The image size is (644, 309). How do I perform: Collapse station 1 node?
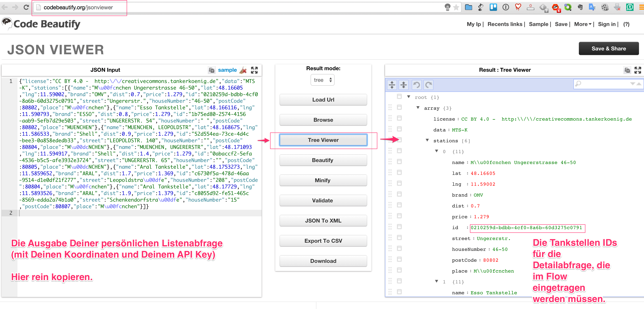[437, 281]
